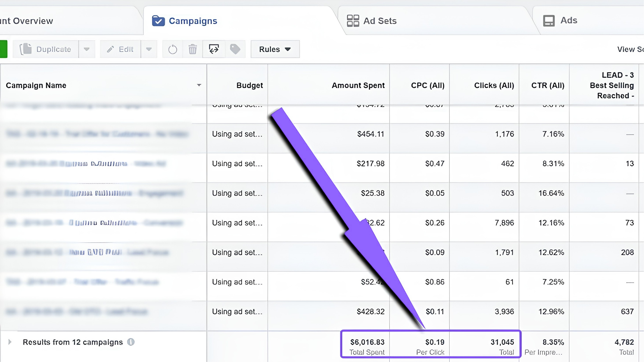Open the Duplicate dropdown arrow
Viewport: 644px width, 362px height.
pyautogui.click(x=87, y=49)
